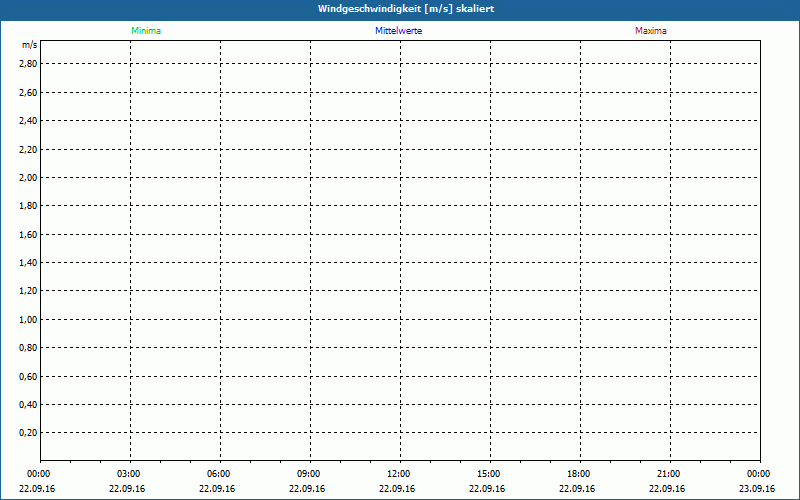The image size is (800, 500).
Task: Click the 12:00 time label
Action: click(398, 474)
